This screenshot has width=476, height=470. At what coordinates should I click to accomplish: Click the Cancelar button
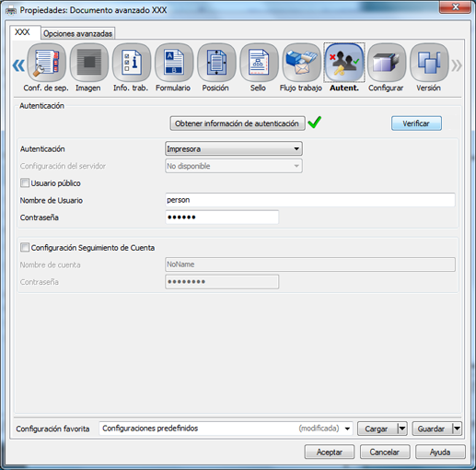[x=385, y=452]
